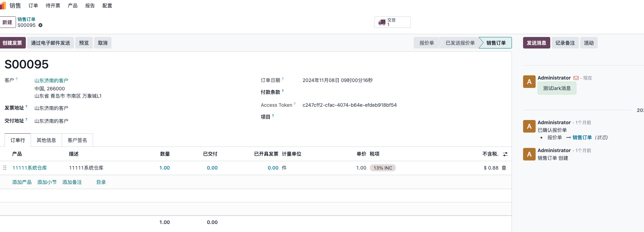Viewport: 644px width, 232px height.
Task: Show help tooltip for Access Token field
Action: tap(295, 104)
